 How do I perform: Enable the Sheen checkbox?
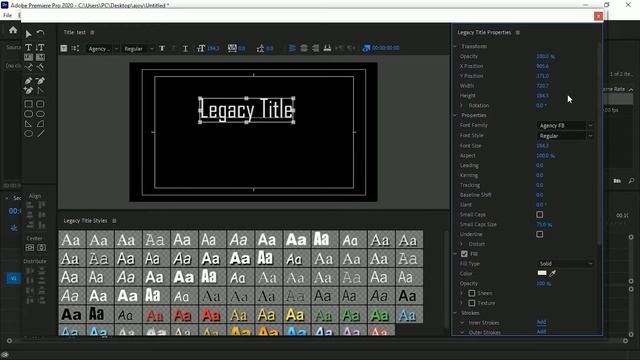pyautogui.click(x=472, y=293)
